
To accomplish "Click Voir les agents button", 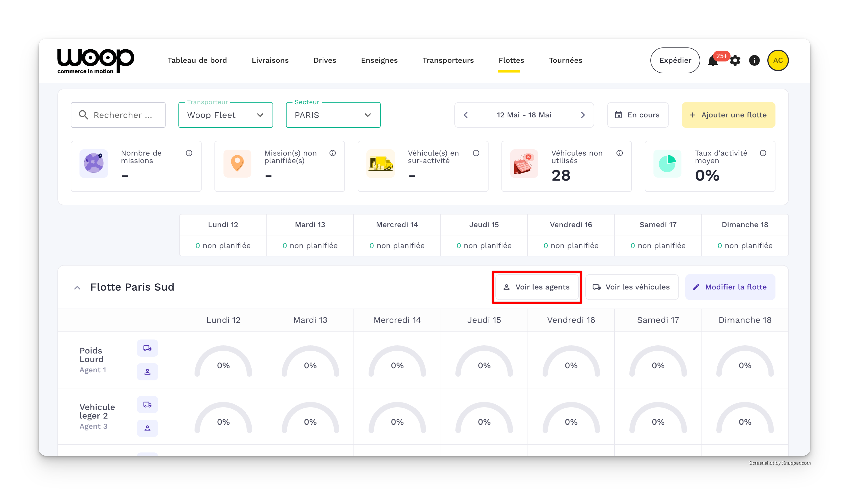I will pos(537,287).
